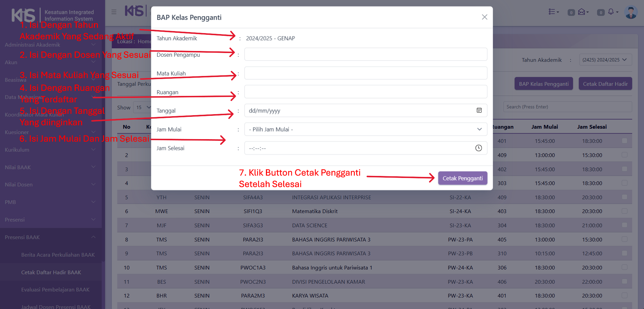Click clock icon in Jam Selesai field

478,148
